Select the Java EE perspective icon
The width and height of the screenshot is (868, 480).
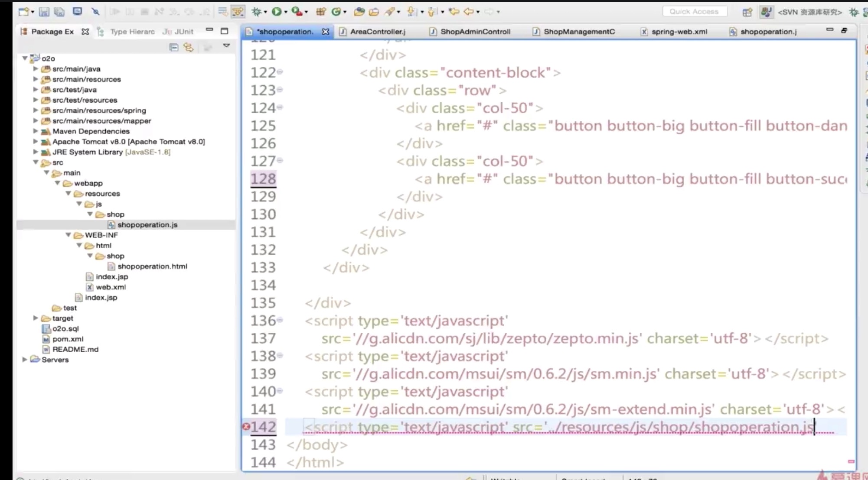(x=766, y=12)
